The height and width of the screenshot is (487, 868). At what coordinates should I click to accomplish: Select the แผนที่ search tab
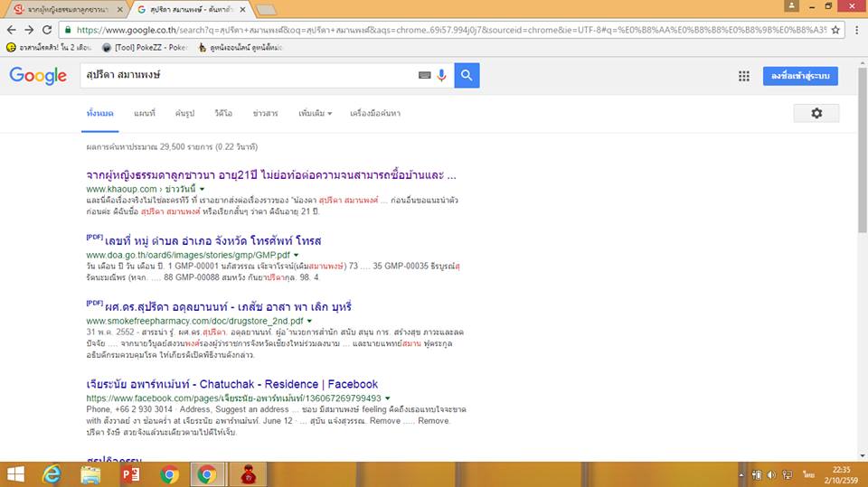145,113
